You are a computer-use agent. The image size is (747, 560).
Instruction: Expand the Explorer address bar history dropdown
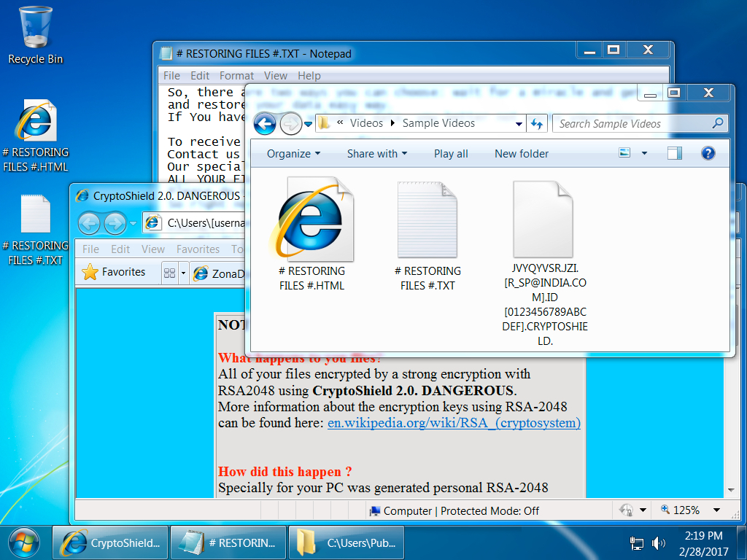(519, 124)
